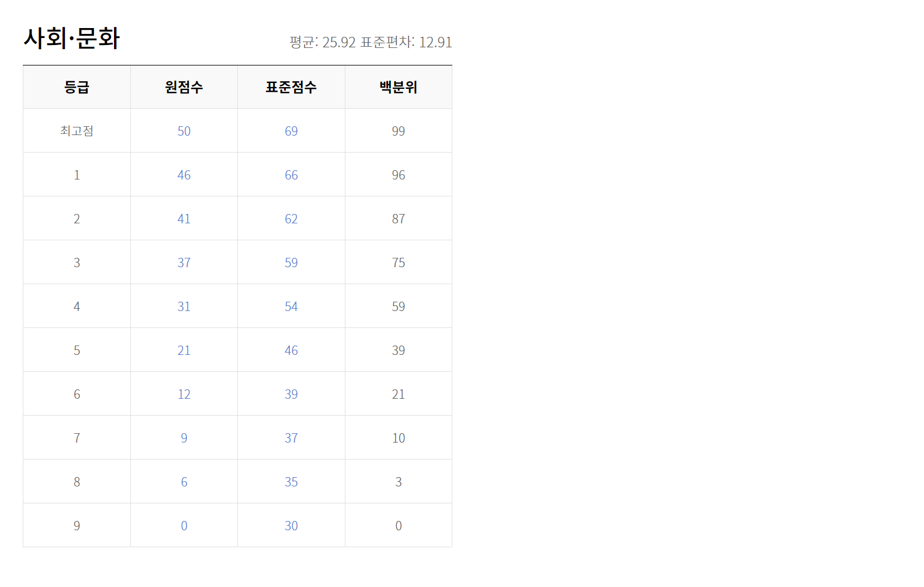This screenshot has width=924, height=587.
Task: Click the 원점수 column header
Action: click(184, 87)
